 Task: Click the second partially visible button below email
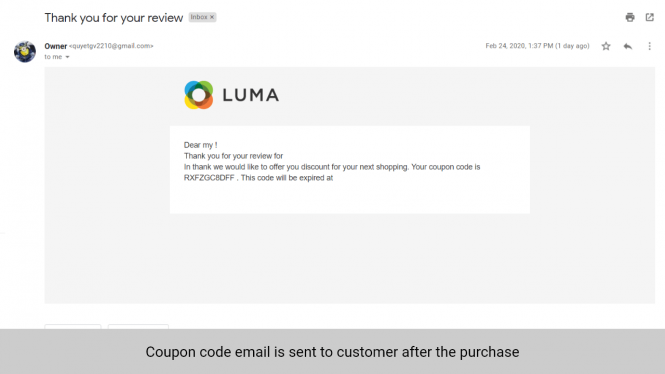coord(138,327)
